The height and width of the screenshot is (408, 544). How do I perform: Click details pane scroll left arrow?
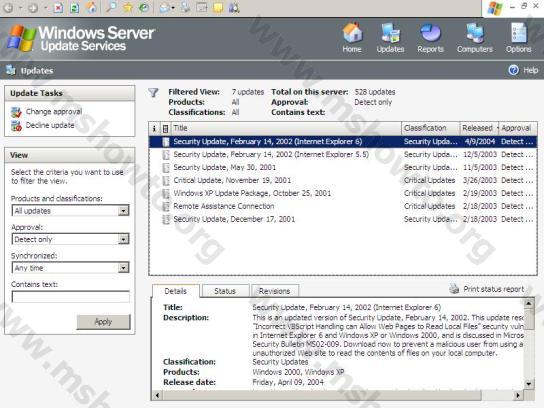coord(157,395)
